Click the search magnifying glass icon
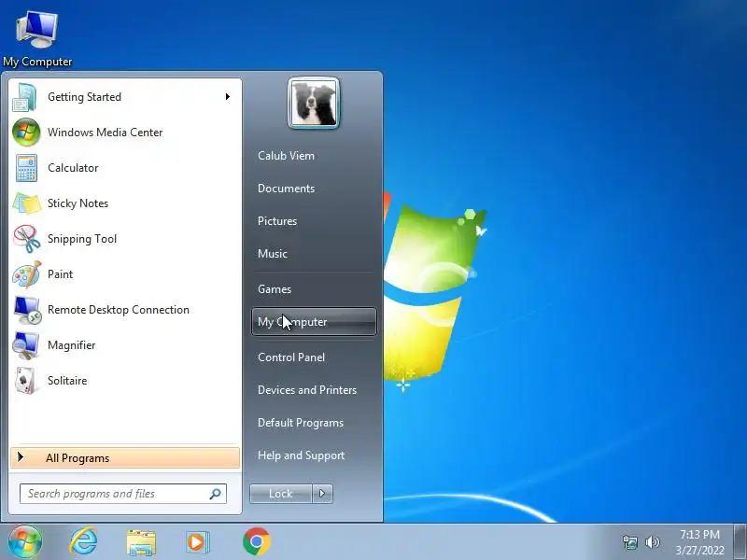Image resolution: width=747 pixels, height=560 pixels. (x=216, y=494)
